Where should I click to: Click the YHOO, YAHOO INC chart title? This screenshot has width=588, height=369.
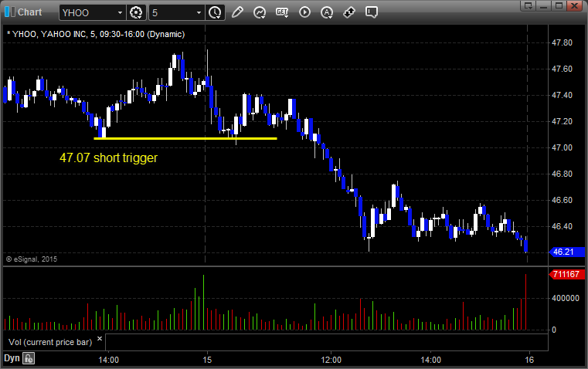(x=96, y=34)
